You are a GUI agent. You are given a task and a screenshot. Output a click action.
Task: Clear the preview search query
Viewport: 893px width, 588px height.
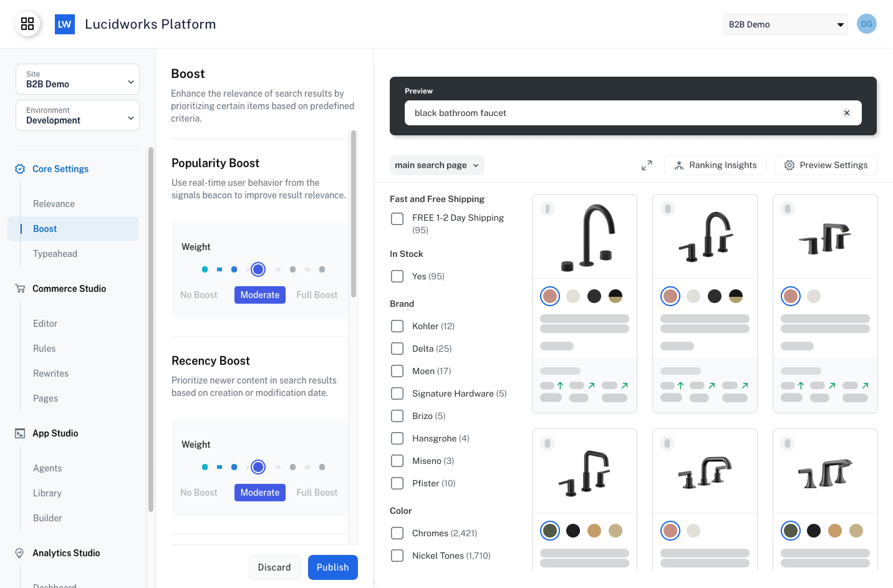pos(847,113)
